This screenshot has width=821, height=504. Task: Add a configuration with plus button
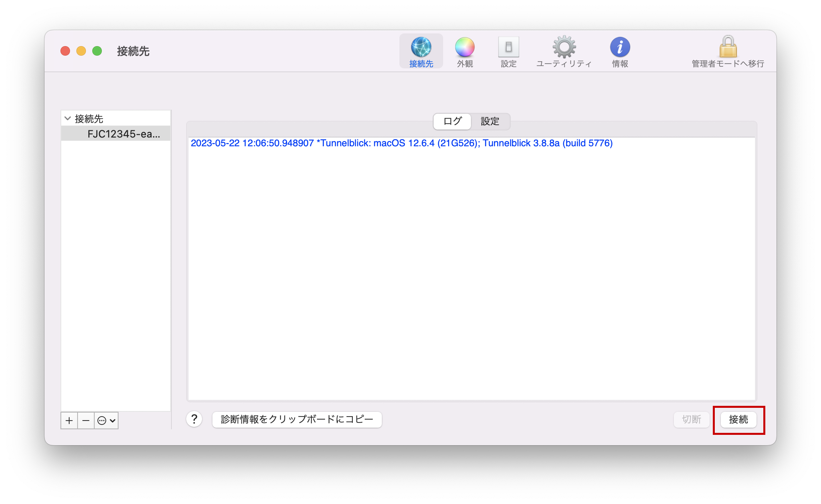(x=69, y=421)
